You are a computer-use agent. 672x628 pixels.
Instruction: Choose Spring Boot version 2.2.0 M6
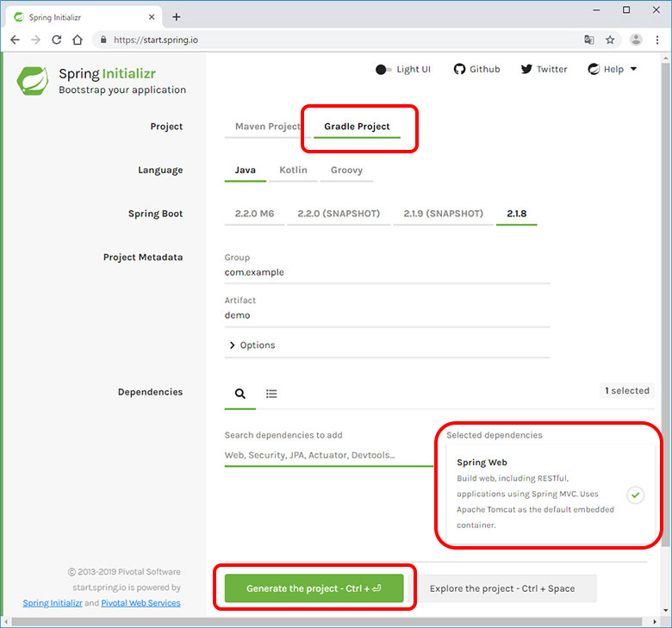click(254, 214)
